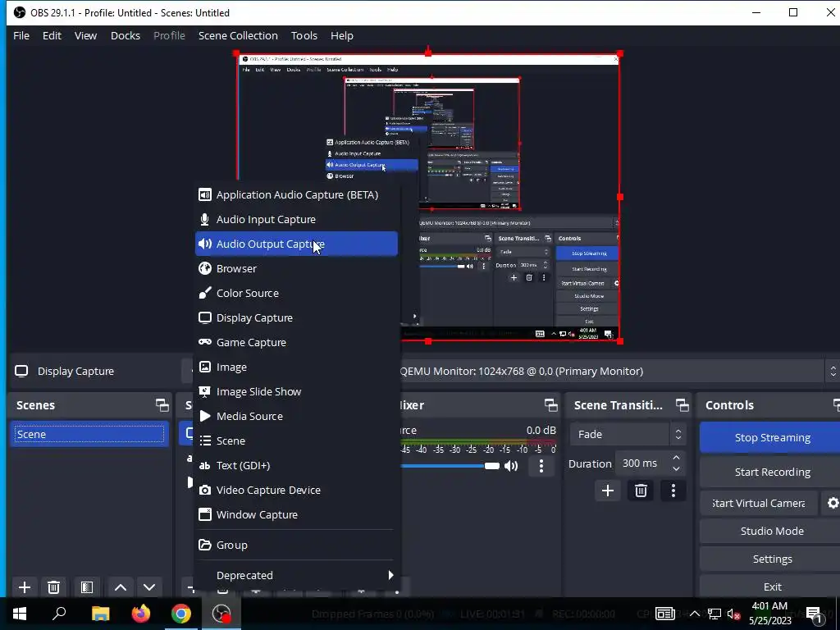840x630 pixels.
Task: Select Text (GDI+) source
Action: tap(296, 466)
